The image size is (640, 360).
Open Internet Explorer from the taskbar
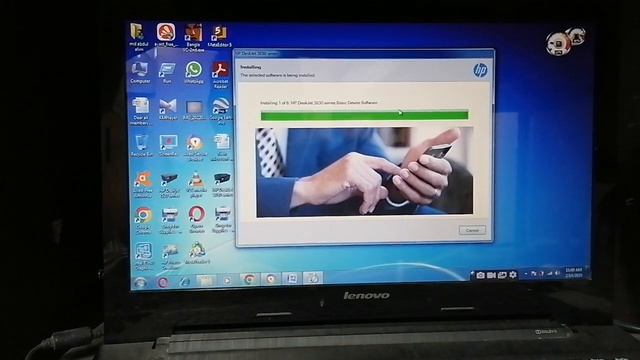(185, 281)
